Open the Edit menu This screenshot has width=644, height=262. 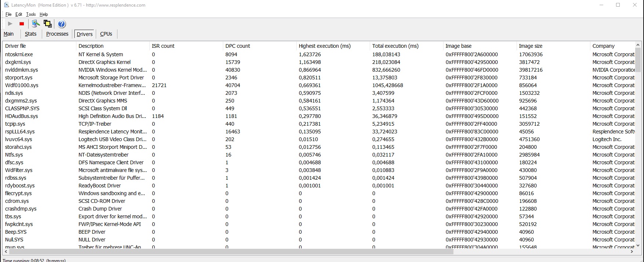tap(19, 14)
